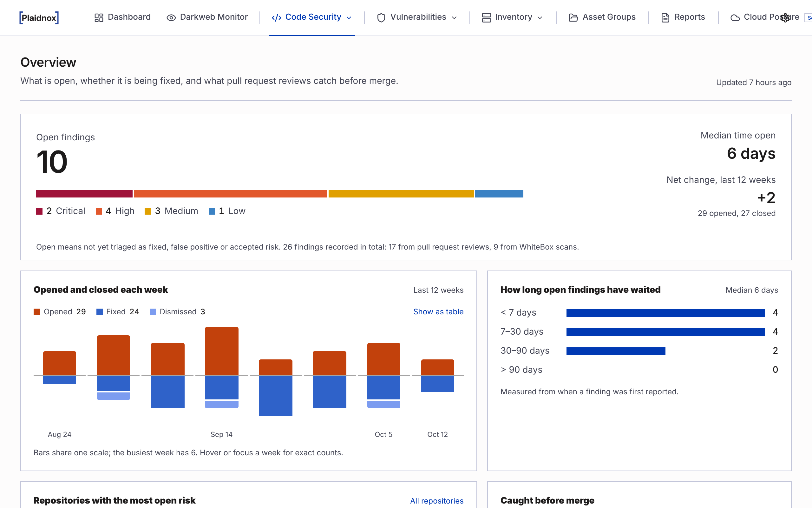Click the Fixed legend swatch
This screenshot has height=508, width=812.
tap(99, 312)
